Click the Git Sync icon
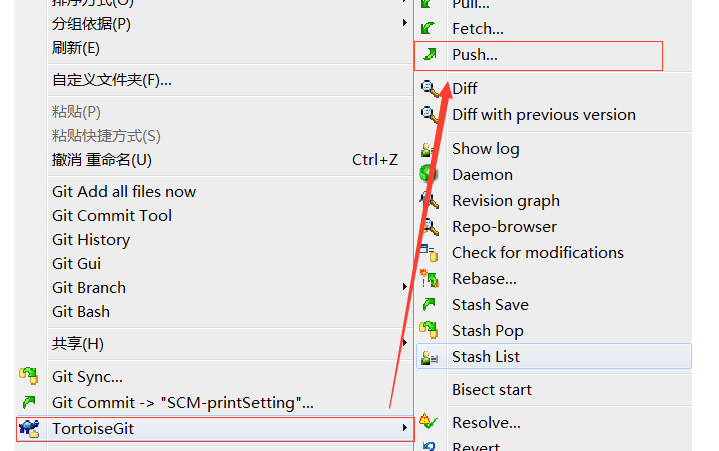 point(29,376)
